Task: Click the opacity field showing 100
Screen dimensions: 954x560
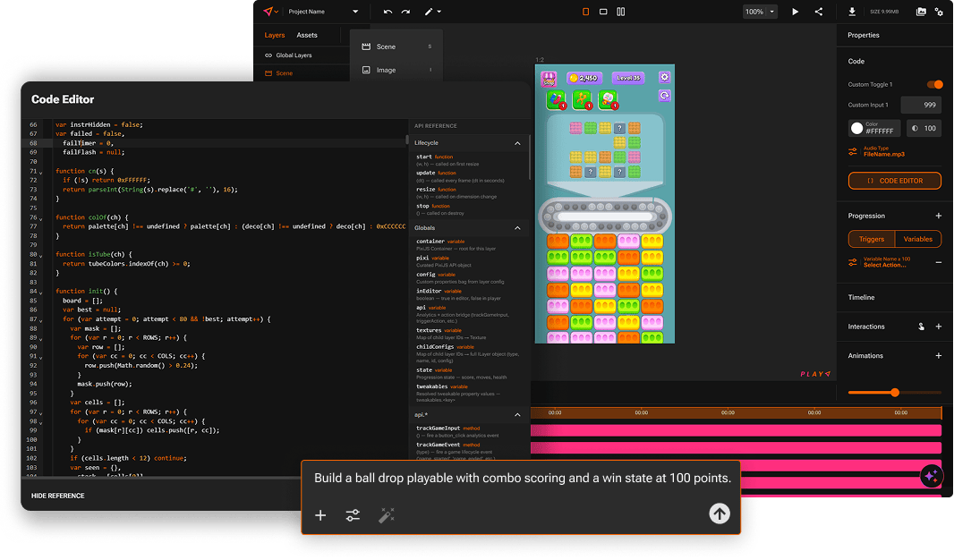Action: (924, 128)
